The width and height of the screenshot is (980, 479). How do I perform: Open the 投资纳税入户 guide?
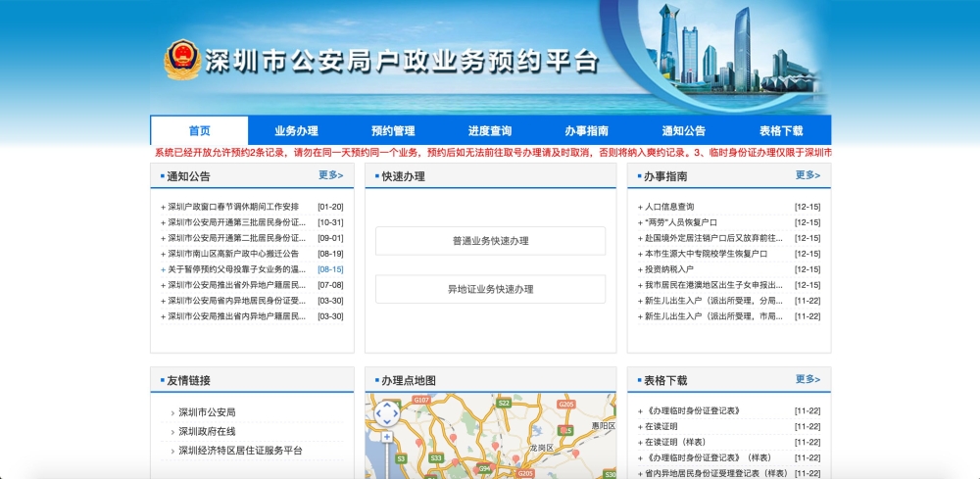click(x=669, y=269)
